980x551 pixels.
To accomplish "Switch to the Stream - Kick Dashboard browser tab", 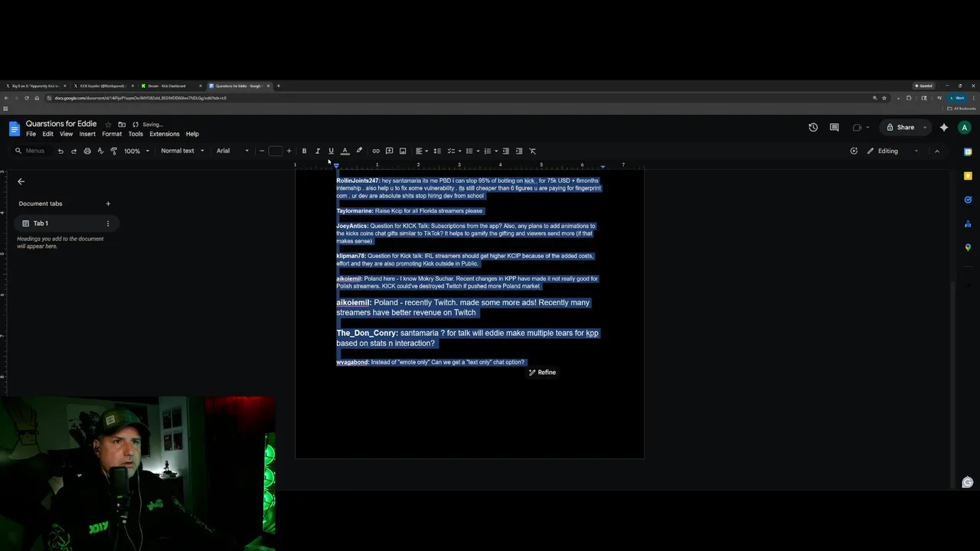I will tap(170, 86).
